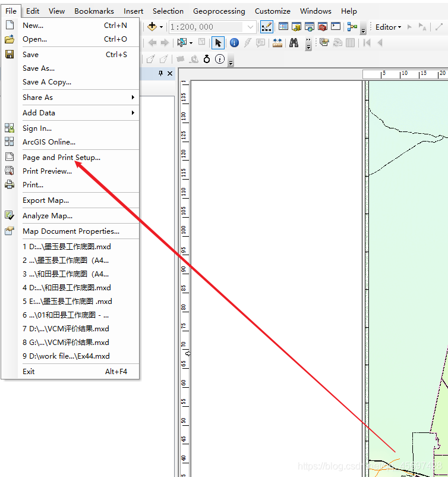Select the Edit Tool arrow on Editor toolbar

(x=410, y=27)
